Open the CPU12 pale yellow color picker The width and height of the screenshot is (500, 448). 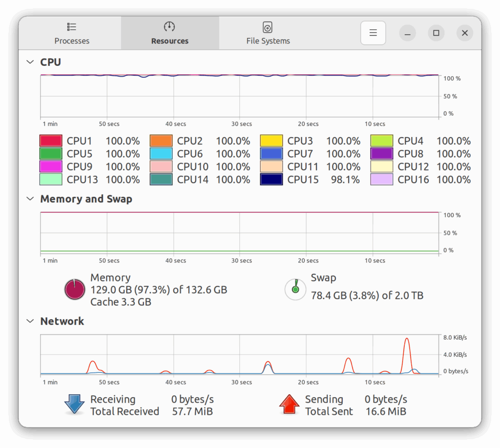pos(382,167)
